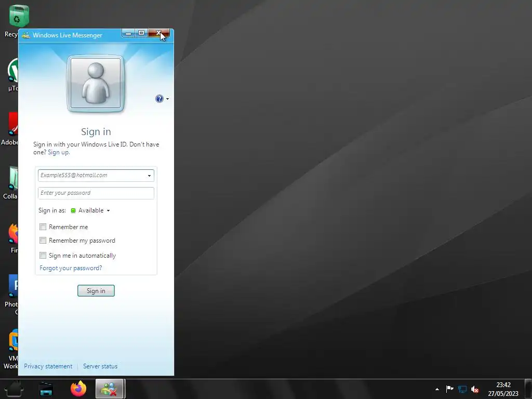
Task: Click the Sign up link
Action: coord(59,152)
